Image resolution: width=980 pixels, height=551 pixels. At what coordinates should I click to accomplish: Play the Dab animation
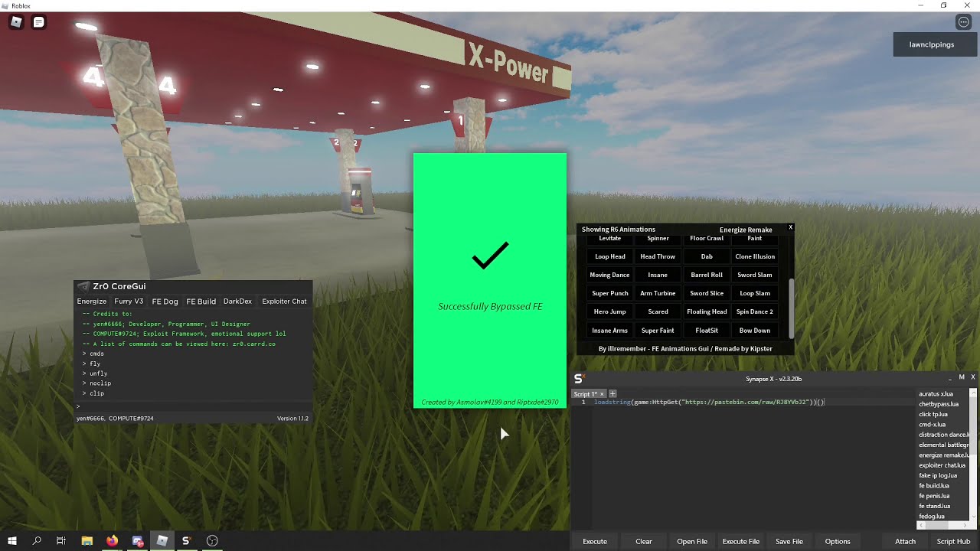click(x=707, y=256)
